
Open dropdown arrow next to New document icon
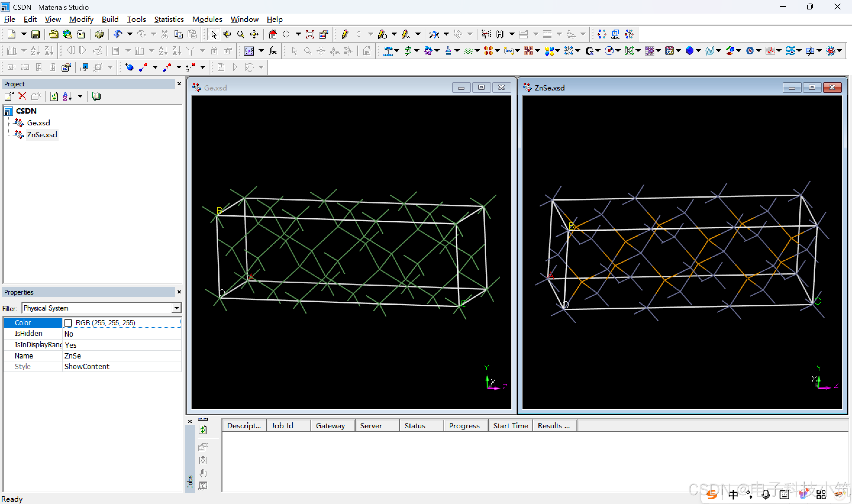pos(24,34)
